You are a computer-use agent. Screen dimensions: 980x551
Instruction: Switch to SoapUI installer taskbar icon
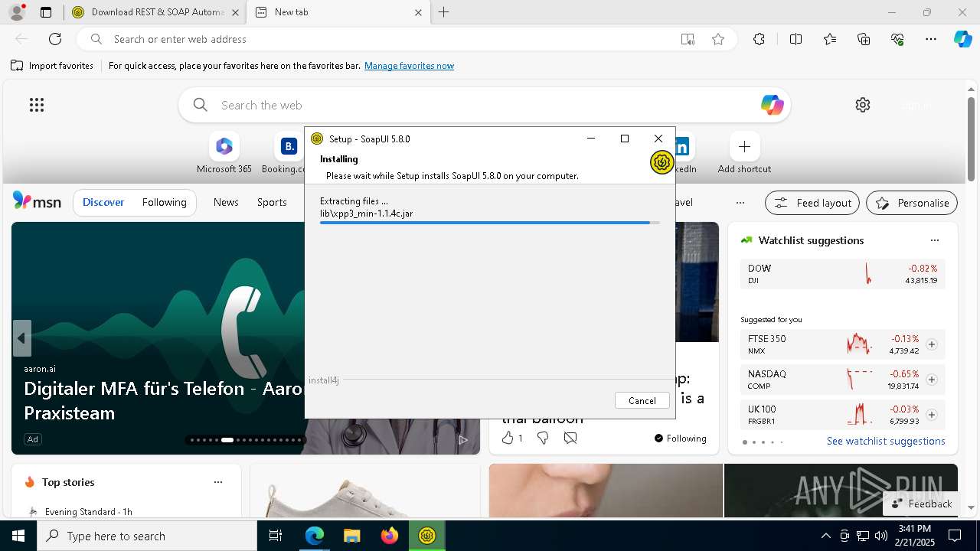pyautogui.click(x=426, y=536)
